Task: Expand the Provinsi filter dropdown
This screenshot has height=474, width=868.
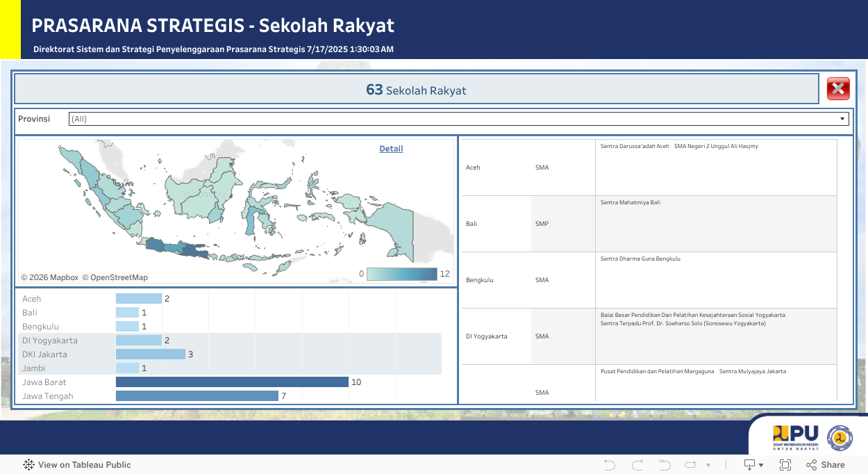Action: point(843,119)
